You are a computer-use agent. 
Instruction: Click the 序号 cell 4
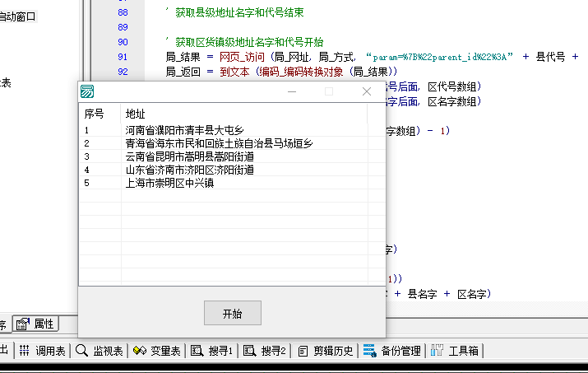coord(86,170)
